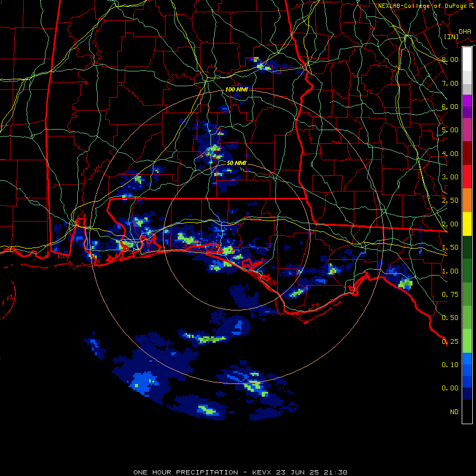Image resolution: width=476 pixels, height=476 pixels.
Task: Click the 5.00 legend value
Action: 450,130
